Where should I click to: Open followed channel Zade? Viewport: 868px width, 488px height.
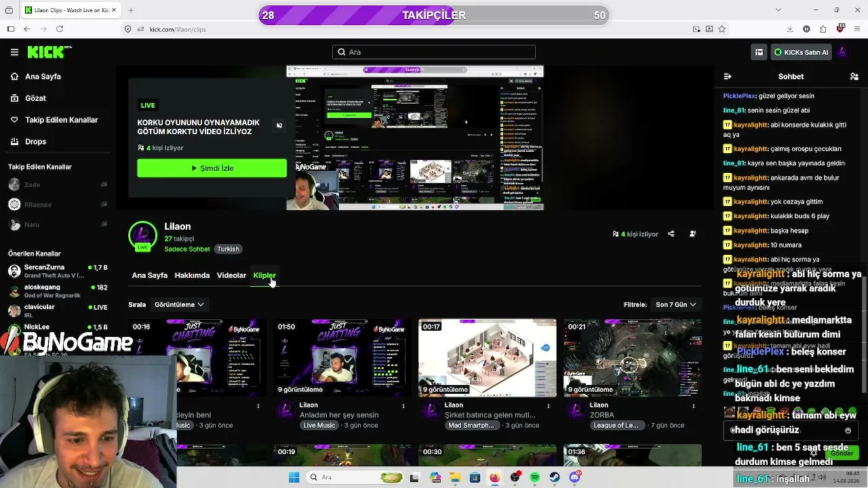click(x=58, y=185)
